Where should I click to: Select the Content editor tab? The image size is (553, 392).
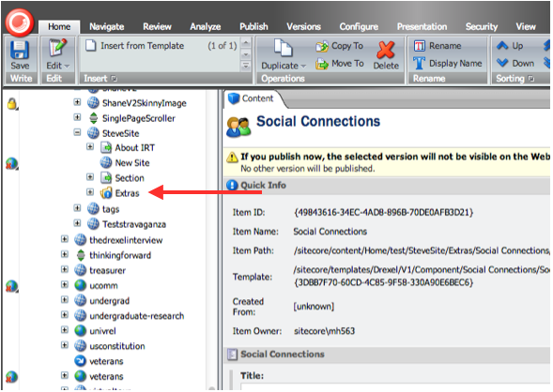point(252,98)
